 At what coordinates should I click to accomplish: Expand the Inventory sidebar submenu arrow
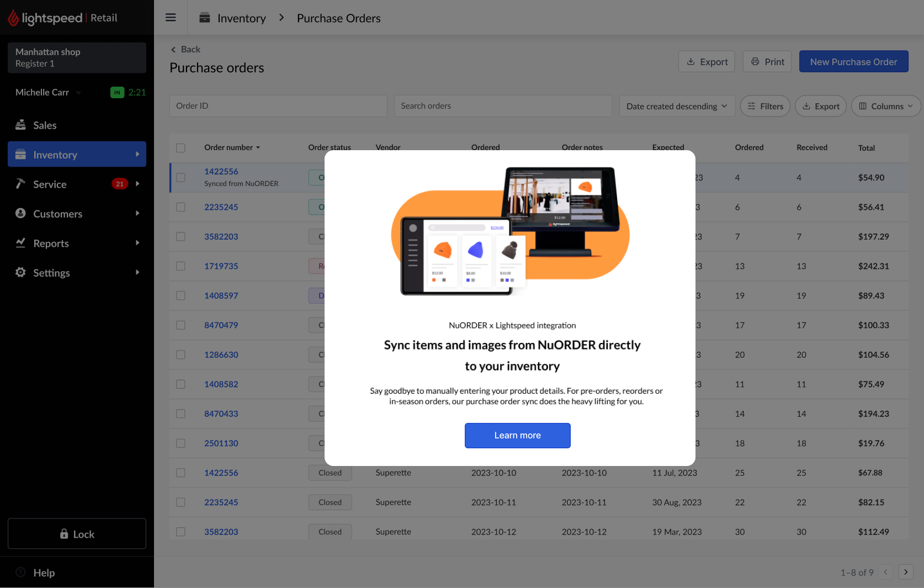point(137,154)
